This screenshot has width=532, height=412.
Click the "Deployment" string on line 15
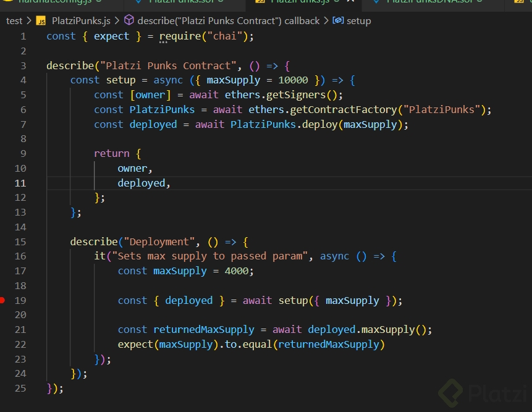tap(159, 242)
